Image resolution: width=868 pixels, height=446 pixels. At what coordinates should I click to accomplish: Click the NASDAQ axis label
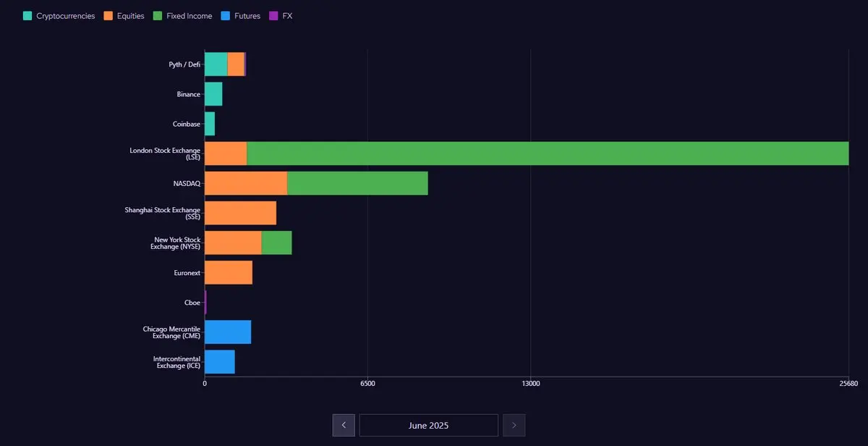click(x=187, y=183)
